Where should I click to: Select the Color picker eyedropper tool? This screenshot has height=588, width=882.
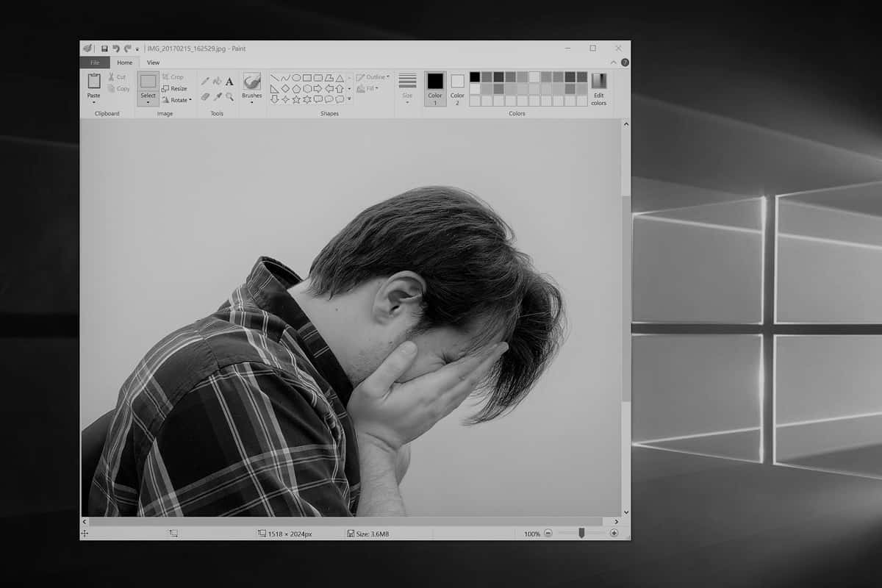(217, 96)
